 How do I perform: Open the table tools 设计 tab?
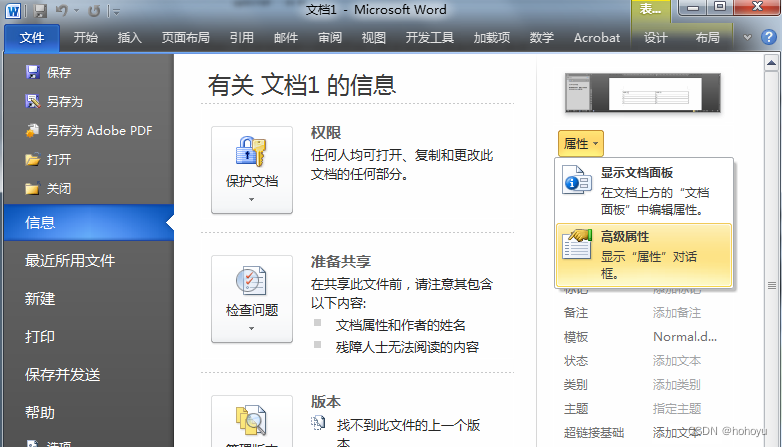[x=655, y=38]
